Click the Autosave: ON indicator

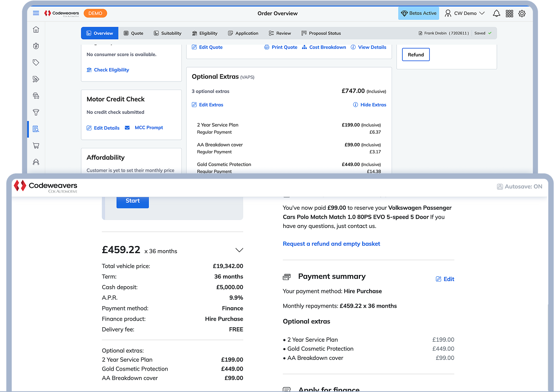point(519,186)
